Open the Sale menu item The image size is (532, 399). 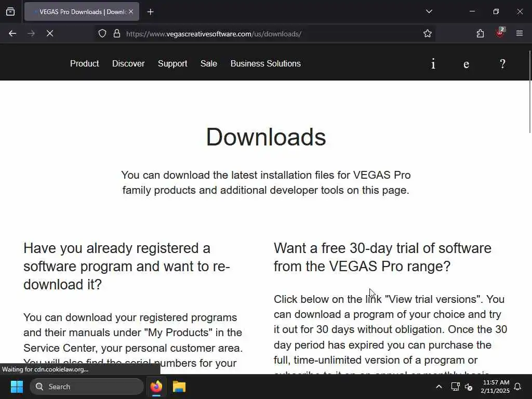(209, 63)
